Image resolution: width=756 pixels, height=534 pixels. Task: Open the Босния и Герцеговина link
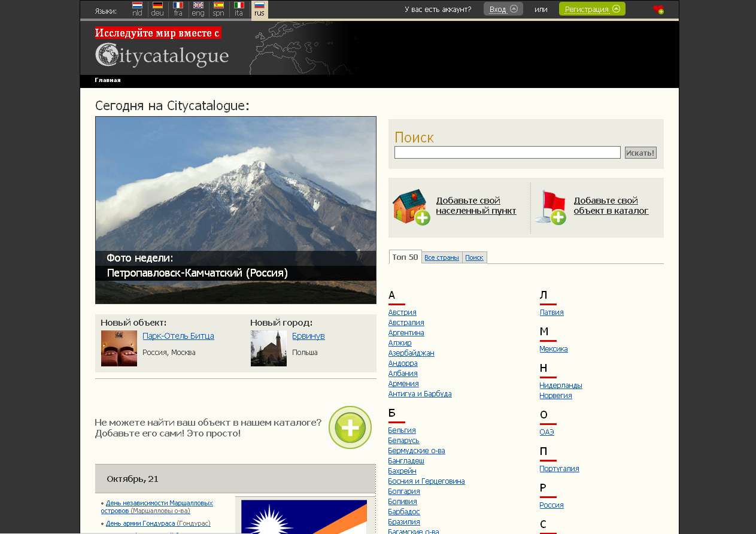pos(426,481)
